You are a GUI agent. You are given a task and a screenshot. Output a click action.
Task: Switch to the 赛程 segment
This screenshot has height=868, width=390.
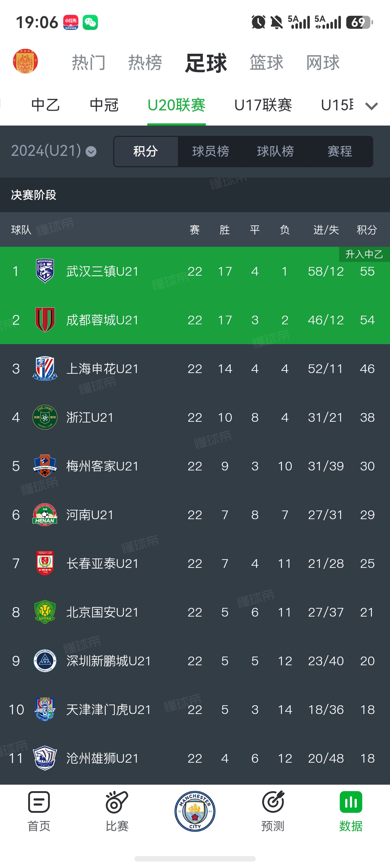point(340,151)
